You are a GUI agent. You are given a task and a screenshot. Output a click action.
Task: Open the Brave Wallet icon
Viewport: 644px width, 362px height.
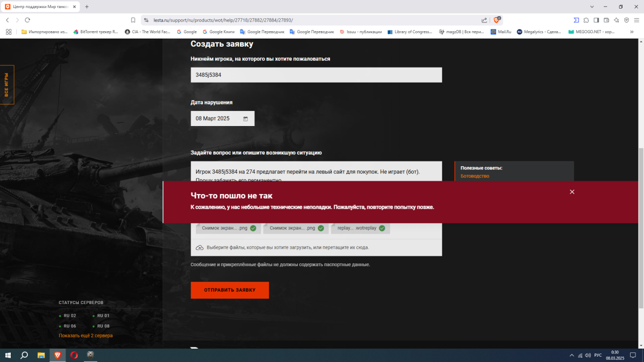[x=606, y=20]
